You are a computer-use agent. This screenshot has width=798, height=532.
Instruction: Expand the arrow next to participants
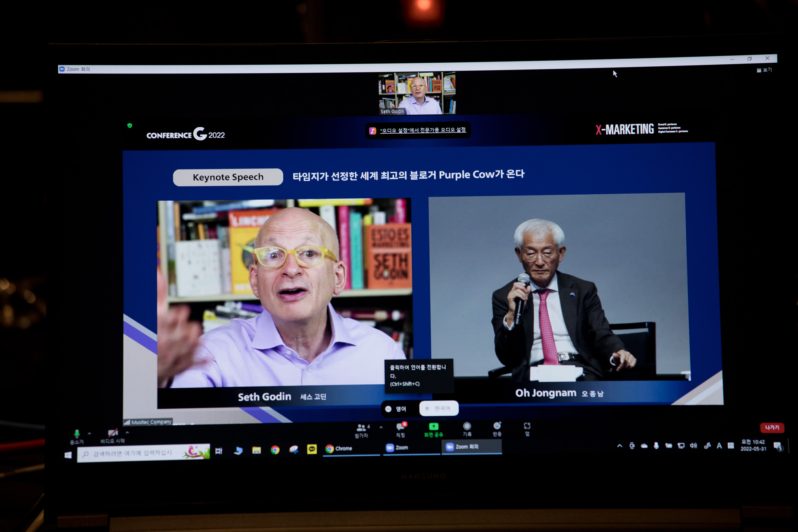click(x=381, y=427)
